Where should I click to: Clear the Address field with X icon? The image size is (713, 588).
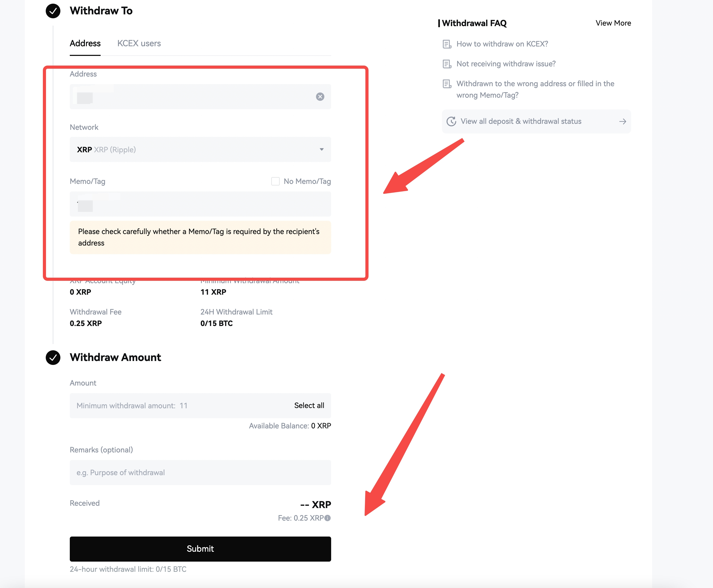tap(320, 97)
